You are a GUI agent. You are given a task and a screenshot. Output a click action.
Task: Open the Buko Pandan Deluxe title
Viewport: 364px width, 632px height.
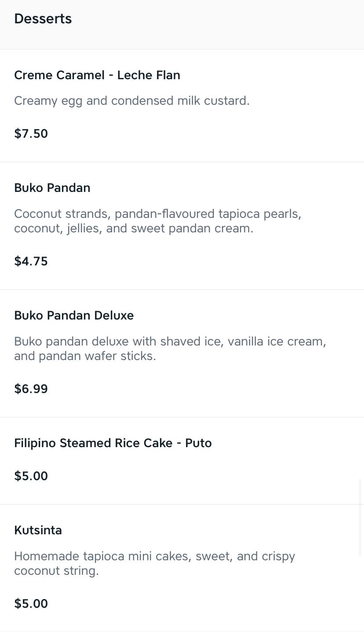(74, 316)
